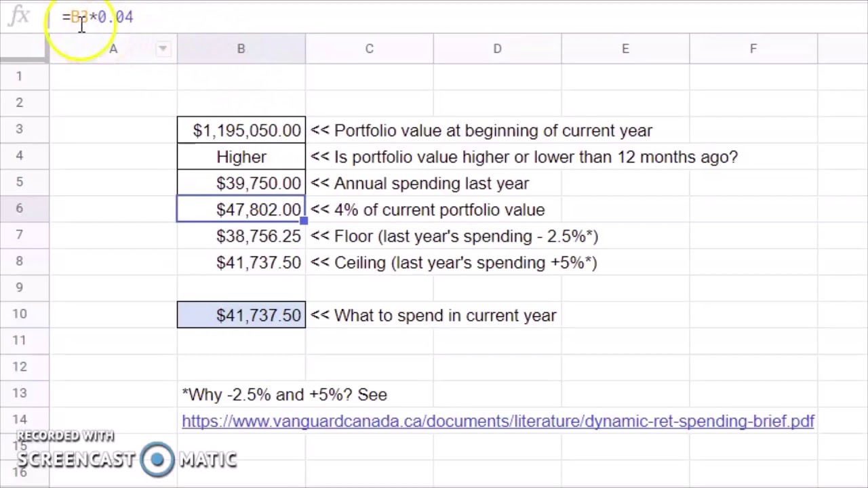Click the 4% of current portfolio value label
The height and width of the screenshot is (488, 868).
point(427,209)
